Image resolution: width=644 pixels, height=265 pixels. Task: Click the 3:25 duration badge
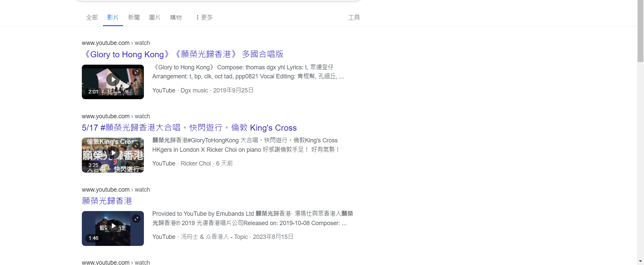tap(93, 165)
